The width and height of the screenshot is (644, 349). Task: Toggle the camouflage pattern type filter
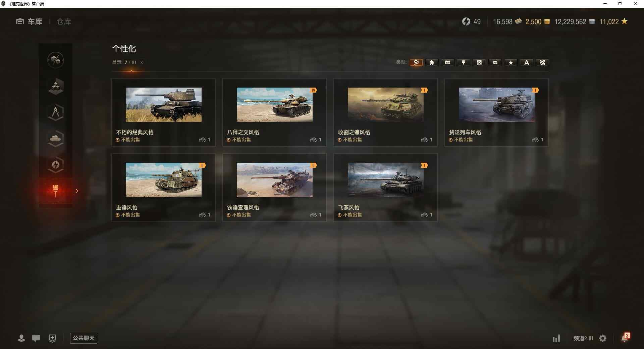pyautogui.click(x=479, y=62)
